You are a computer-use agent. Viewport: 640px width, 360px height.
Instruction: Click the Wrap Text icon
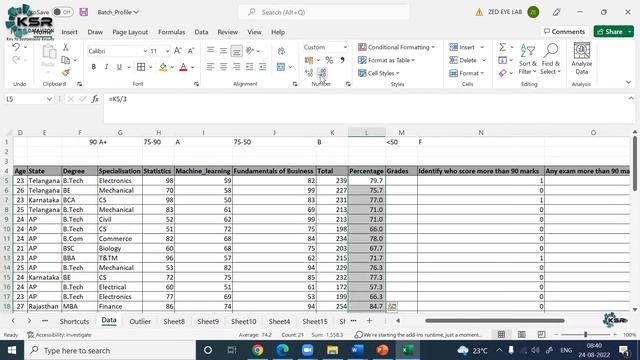tap(281, 51)
